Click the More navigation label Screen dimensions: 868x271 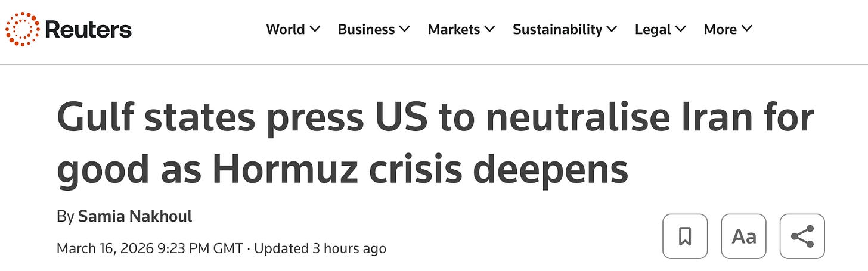tap(720, 29)
